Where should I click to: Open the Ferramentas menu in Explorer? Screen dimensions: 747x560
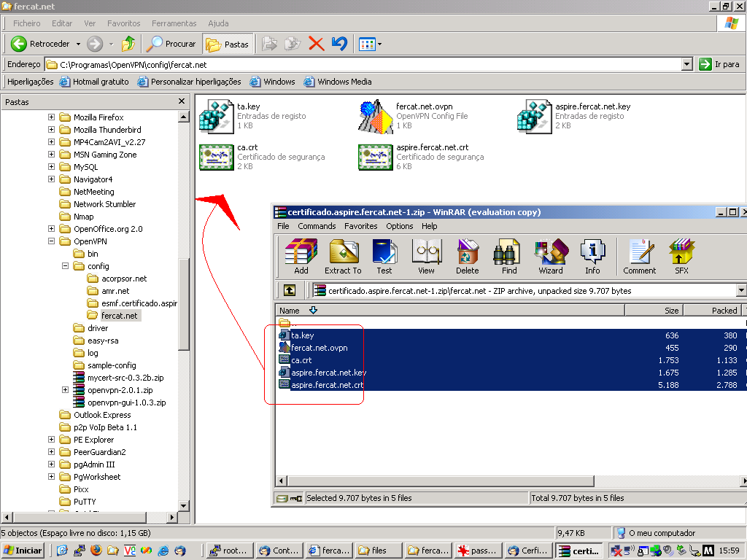pos(174,23)
